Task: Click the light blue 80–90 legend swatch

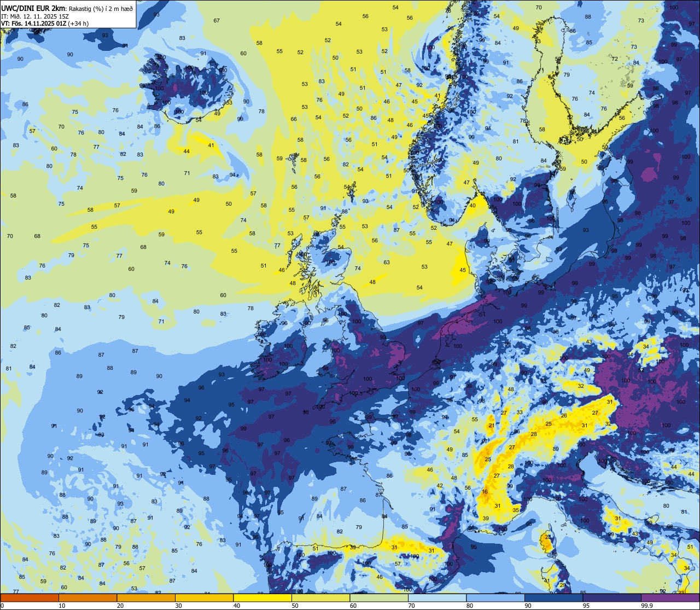Action: (495, 598)
